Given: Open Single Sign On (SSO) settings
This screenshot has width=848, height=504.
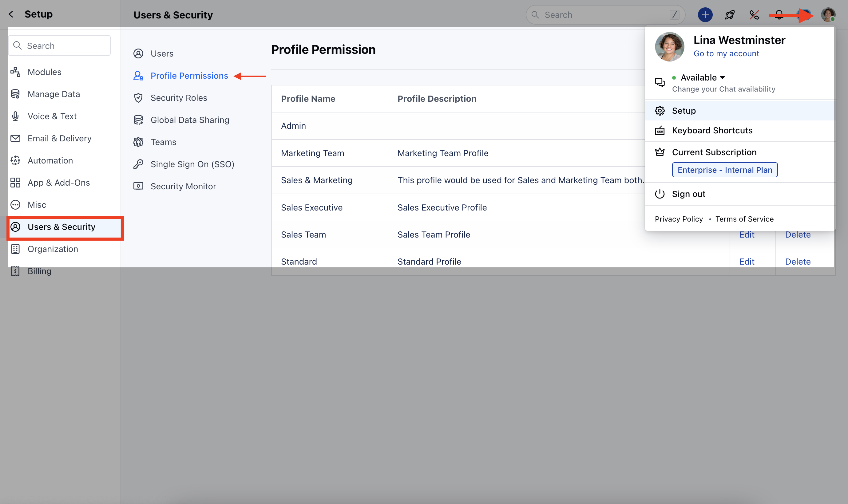Looking at the screenshot, I should (192, 164).
